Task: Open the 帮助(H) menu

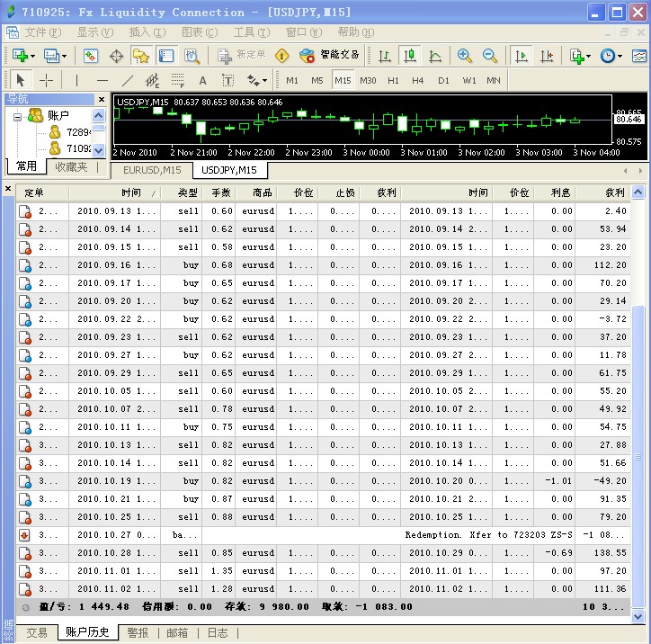Action: tap(356, 32)
